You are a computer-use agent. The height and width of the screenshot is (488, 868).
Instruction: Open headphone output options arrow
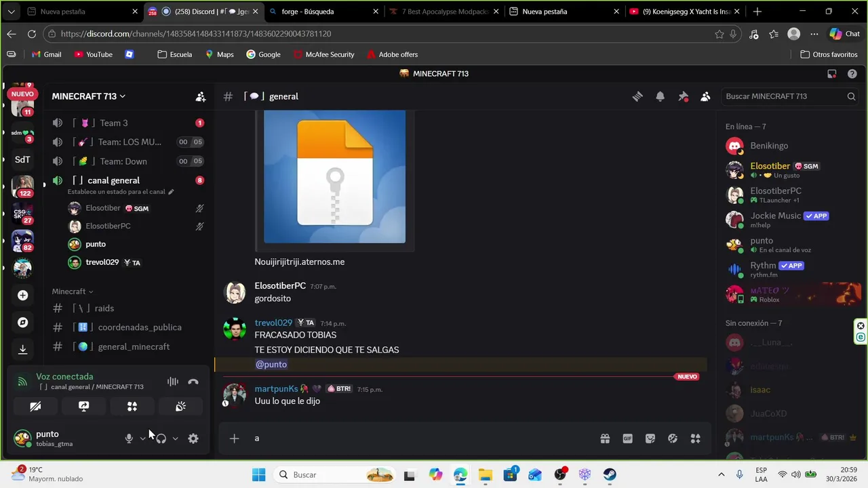click(175, 439)
